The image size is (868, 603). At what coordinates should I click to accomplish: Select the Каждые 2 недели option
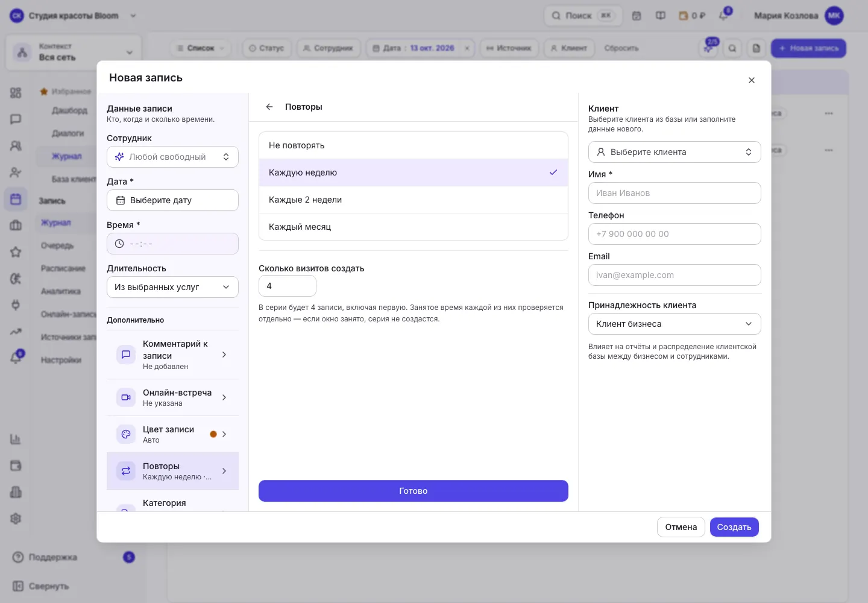click(414, 200)
